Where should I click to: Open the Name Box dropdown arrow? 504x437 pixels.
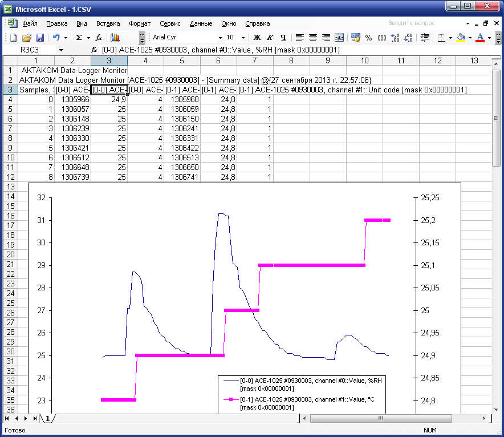click(x=61, y=50)
